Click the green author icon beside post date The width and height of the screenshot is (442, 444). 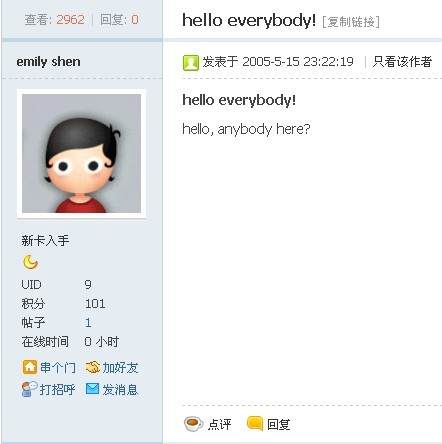(191, 62)
